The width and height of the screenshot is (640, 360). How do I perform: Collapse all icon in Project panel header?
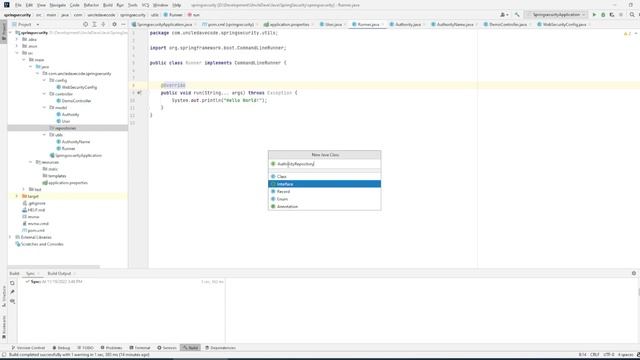(103, 24)
